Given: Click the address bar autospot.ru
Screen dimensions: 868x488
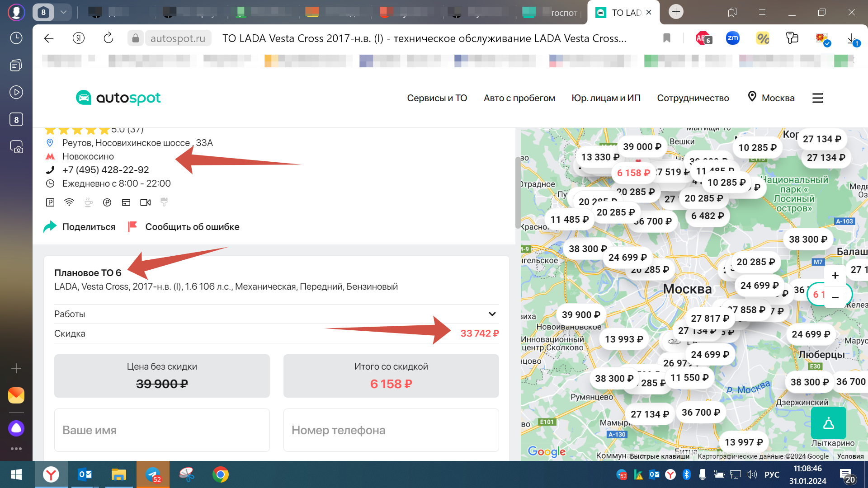Looking at the screenshot, I should (178, 38).
